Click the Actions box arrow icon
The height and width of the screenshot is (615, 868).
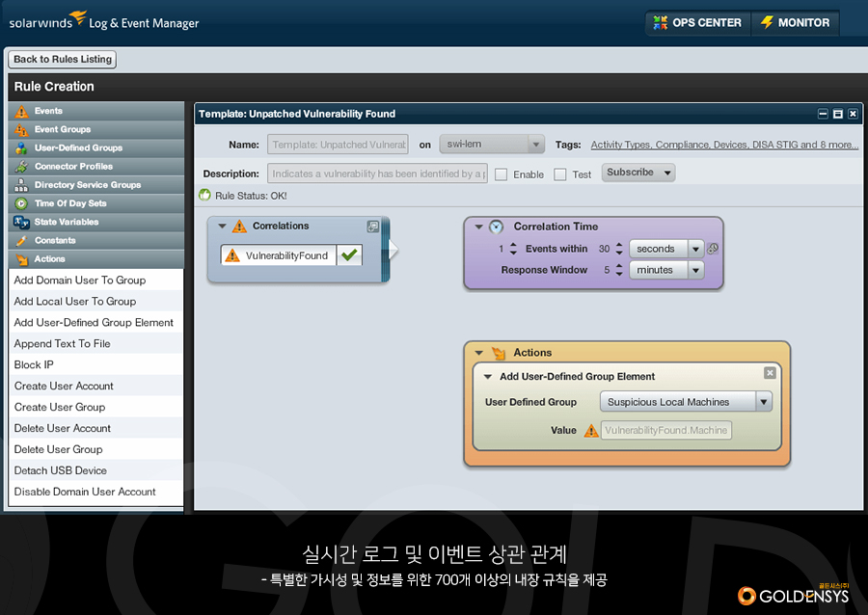click(499, 352)
